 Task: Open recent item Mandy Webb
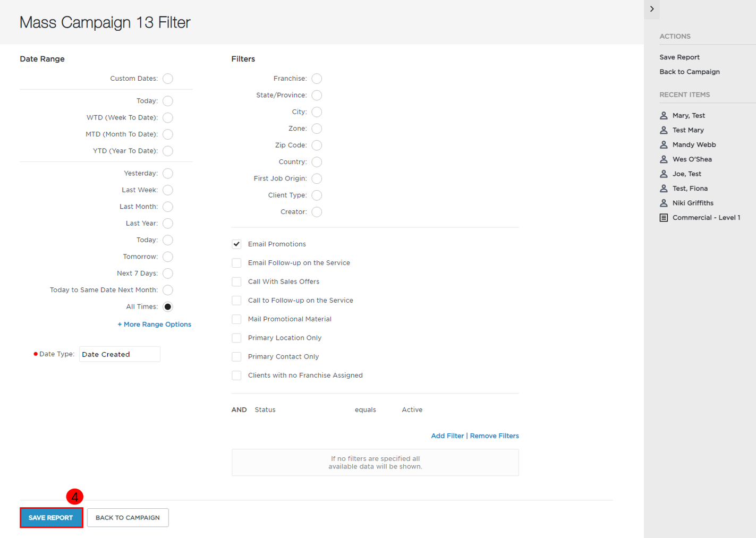[x=694, y=144]
